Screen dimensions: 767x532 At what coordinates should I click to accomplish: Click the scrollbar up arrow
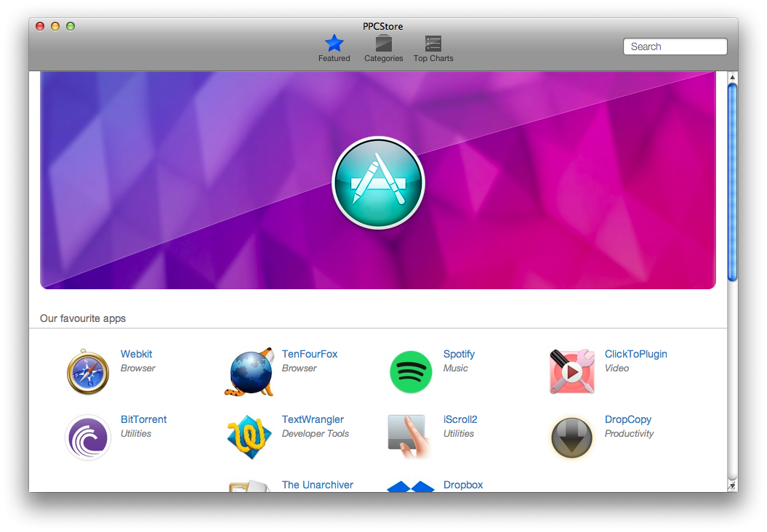(x=732, y=77)
